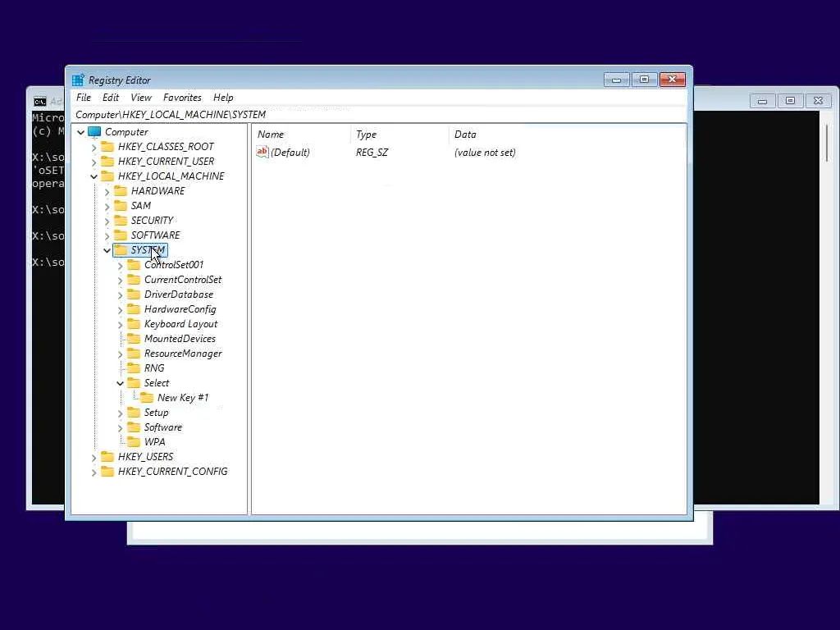Click the HKEY_CURRENT_USER folder icon
The height and width of the screenshot is (630, 840).
click(x=107, y=162)
